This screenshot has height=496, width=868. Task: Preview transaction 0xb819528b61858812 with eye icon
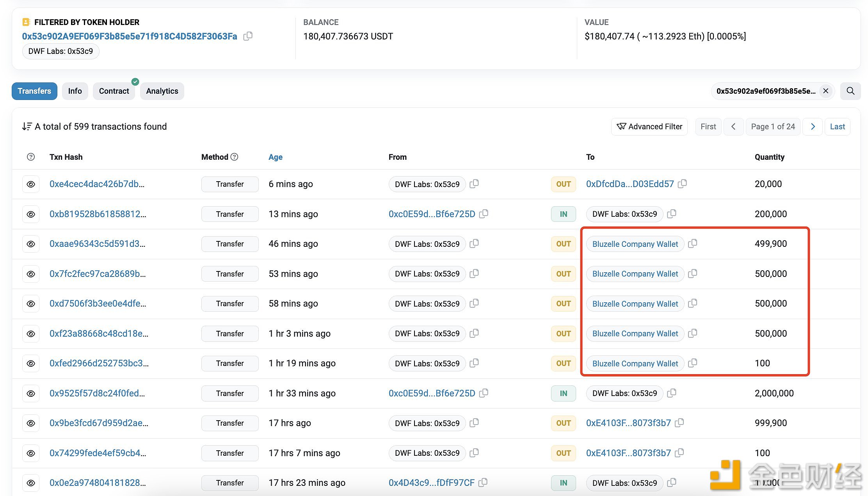[31, 214]
